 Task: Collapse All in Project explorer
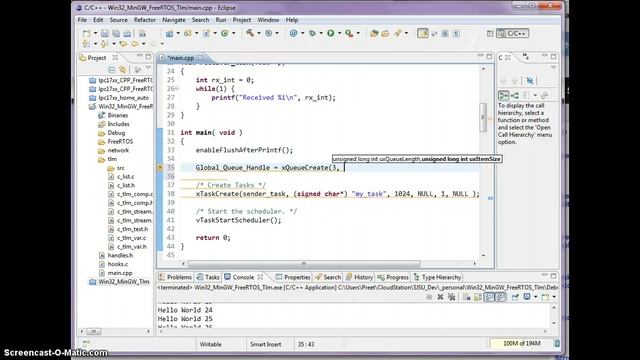tap(111, 70)
